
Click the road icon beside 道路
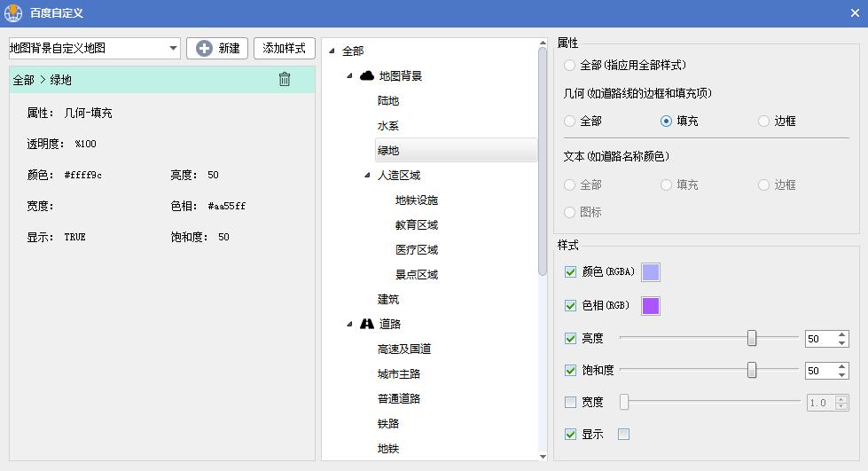(x=366, y=324)
